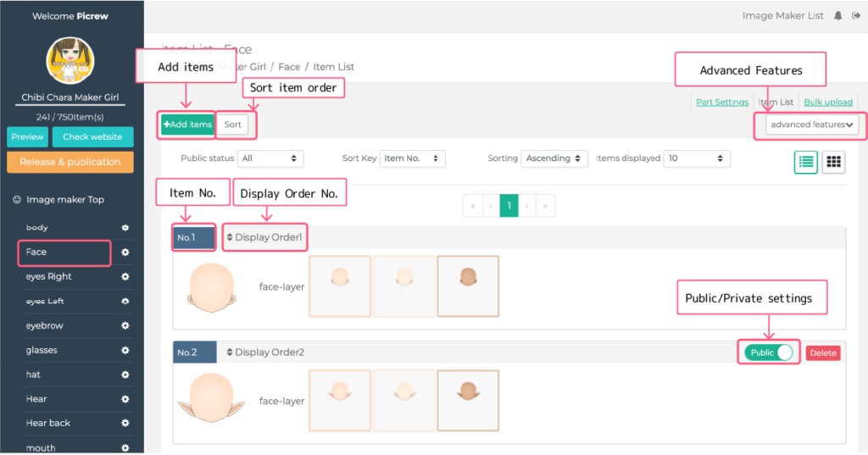Open the Items displayed dropdown
868x455 pixels.
697,158
